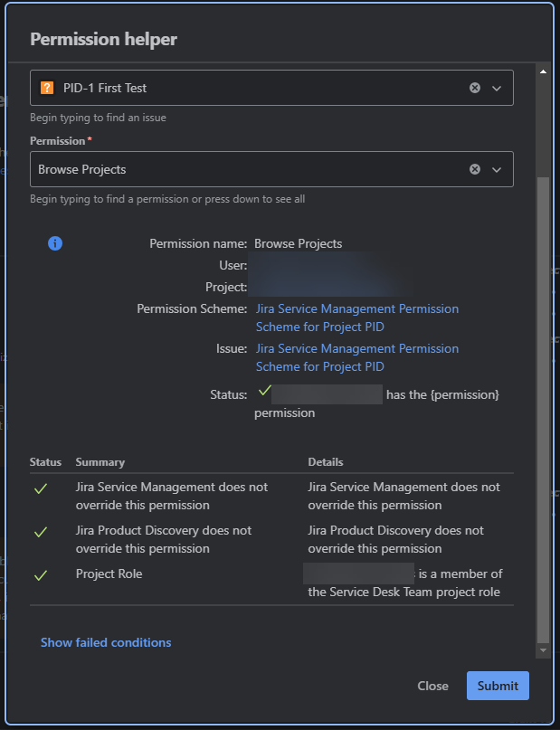Screen dimensions: 560x730
Task: Clear the Browse Projects permission selection
Action: [475, 169]
